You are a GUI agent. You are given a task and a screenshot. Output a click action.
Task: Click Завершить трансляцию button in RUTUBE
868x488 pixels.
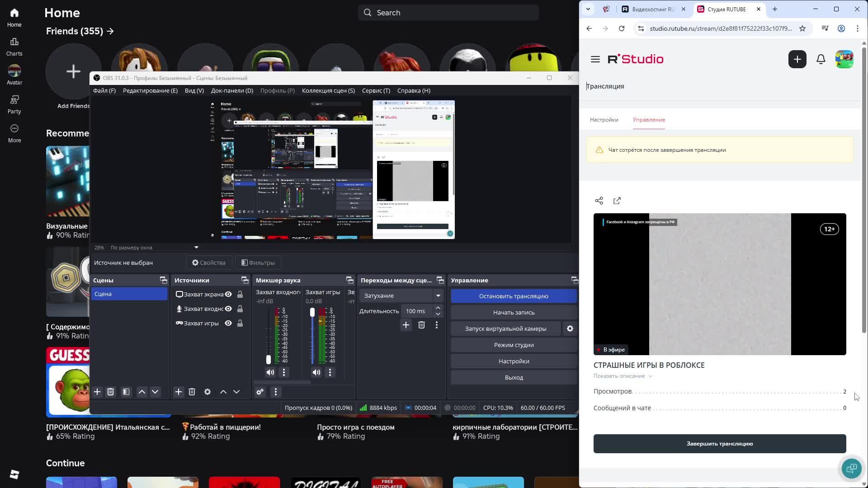pos(720,444)
